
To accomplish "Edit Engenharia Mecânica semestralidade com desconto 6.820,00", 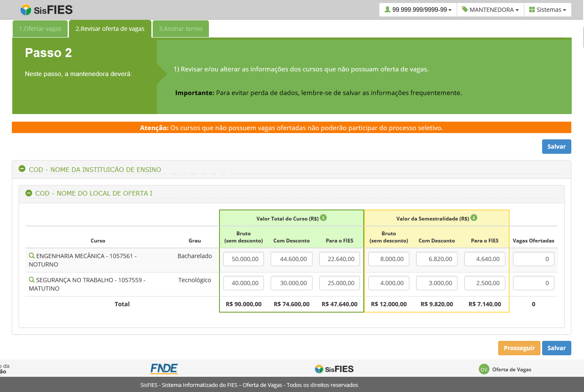I will (x=437, y=259).
